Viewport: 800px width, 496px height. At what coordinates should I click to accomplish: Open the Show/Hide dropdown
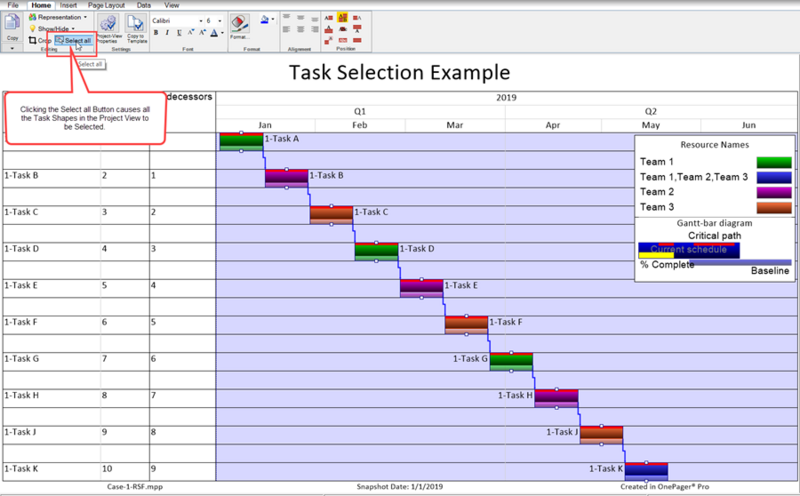coord(52,29)
